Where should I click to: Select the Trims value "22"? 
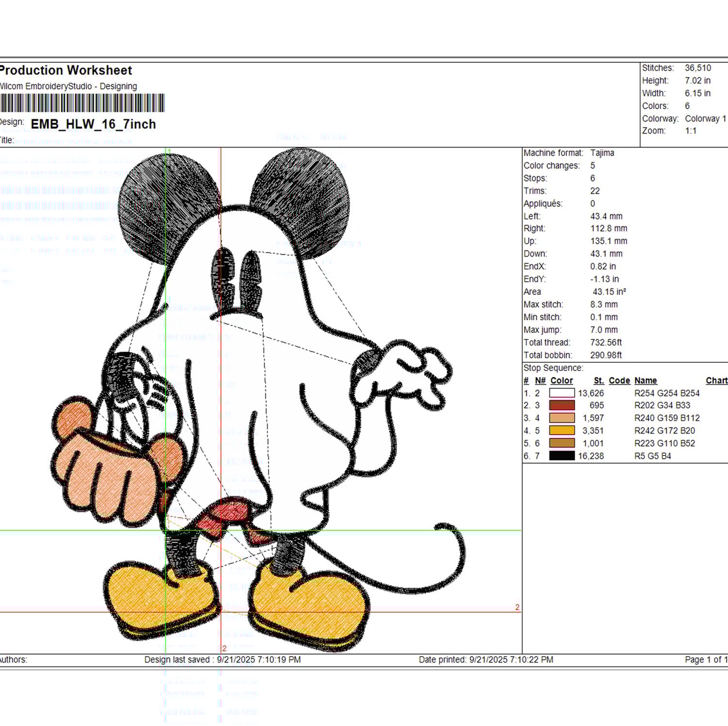pyautogui.click(x=595, y=191)
